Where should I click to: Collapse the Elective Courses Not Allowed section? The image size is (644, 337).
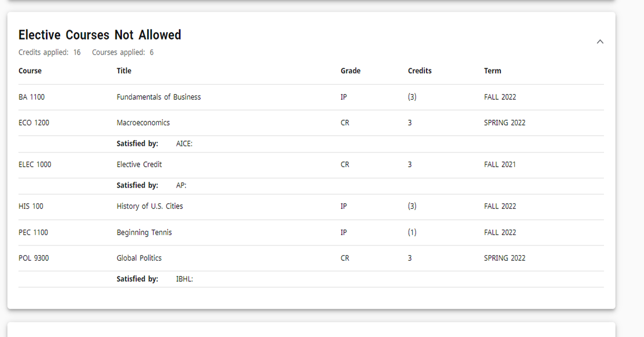pos(600,42)
